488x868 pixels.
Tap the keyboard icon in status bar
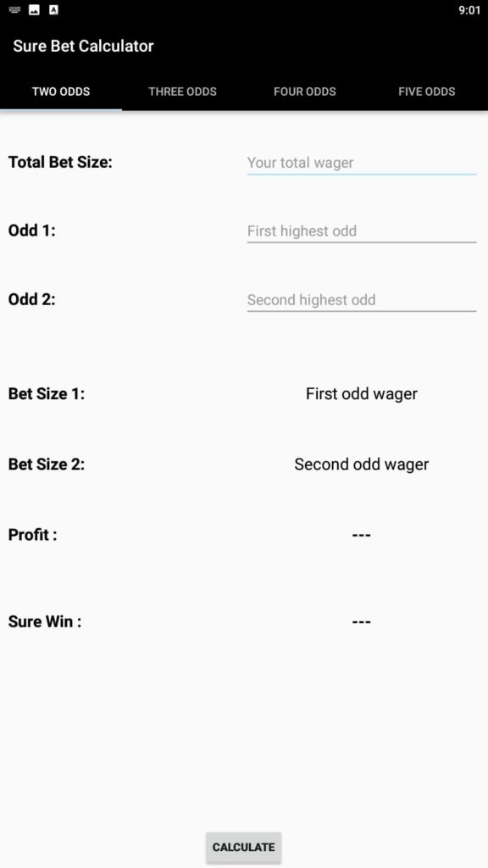(15, 10)
